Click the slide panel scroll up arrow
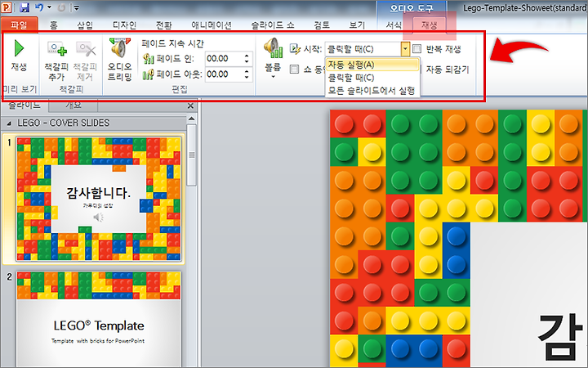 [x=191, y=119]
